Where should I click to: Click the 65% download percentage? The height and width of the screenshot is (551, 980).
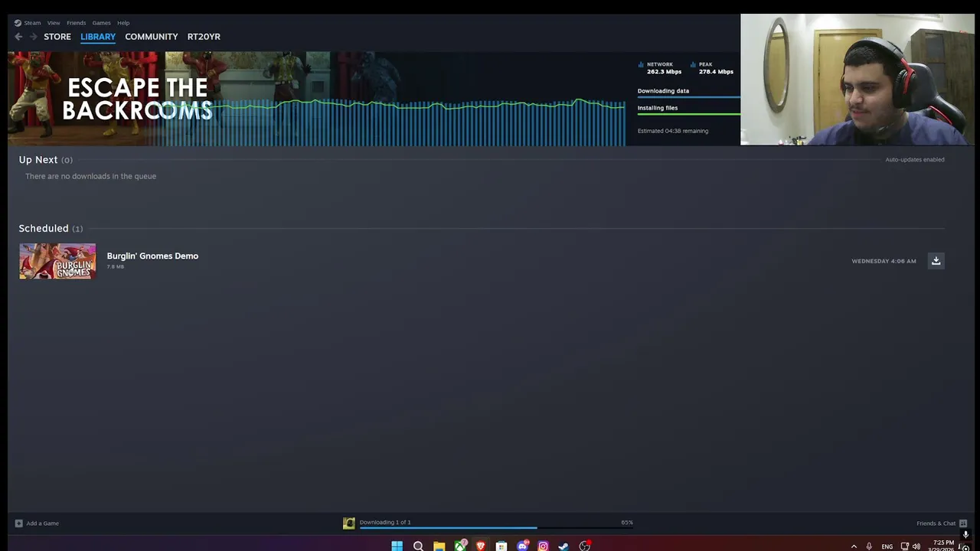pos(627,523)
